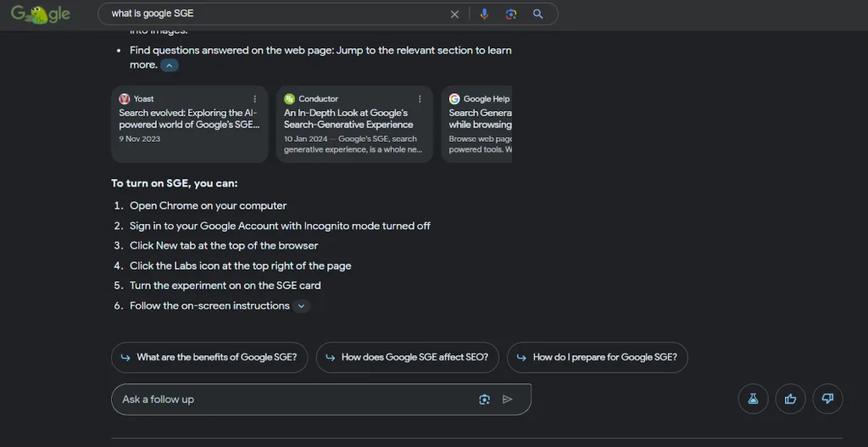This screenshot has height=447, width=868.
Task: Open the Google Help source card
Action: coord(479,123)
